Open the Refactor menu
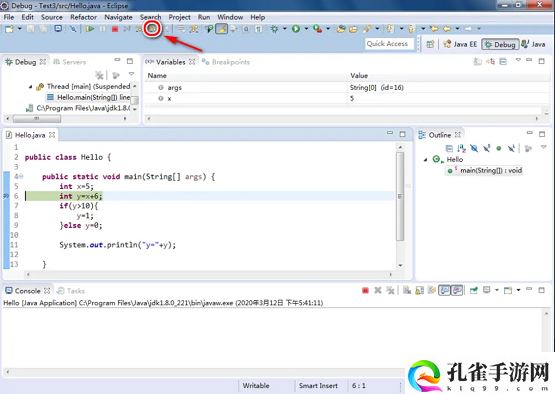 click(83, 17)
